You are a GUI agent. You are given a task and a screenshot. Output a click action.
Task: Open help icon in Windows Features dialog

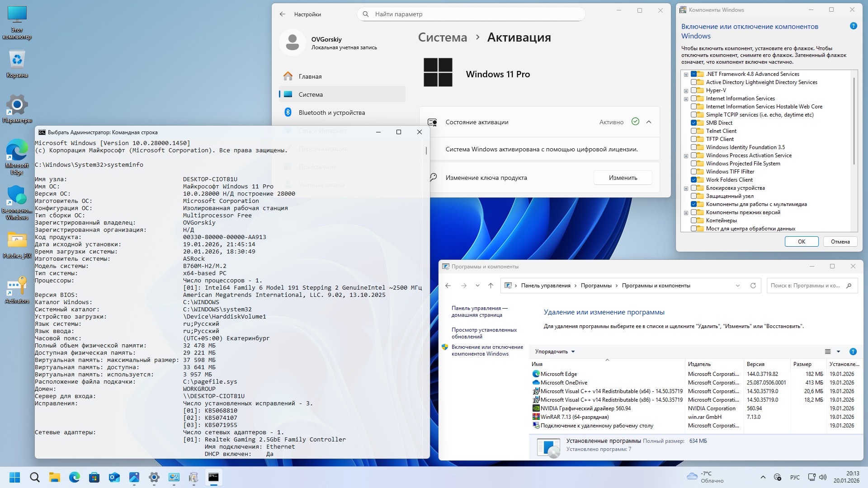point(853,26)
